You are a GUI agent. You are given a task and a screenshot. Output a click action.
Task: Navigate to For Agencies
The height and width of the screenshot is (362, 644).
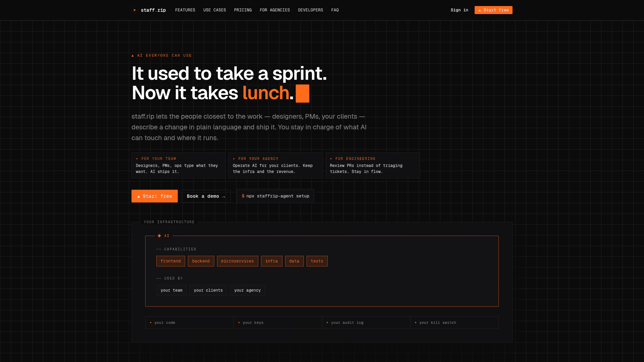[275, 10]
